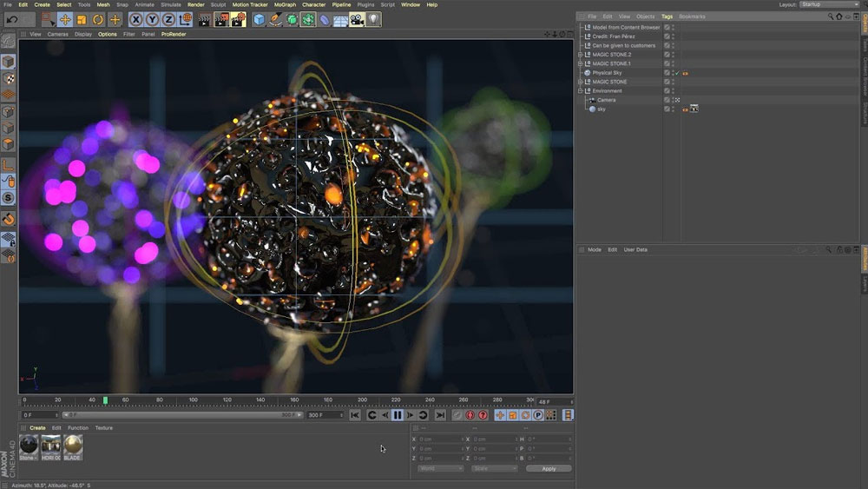Open Attribute Manager User Data menu
The image size is (868, 489).
tap(635, 250)
